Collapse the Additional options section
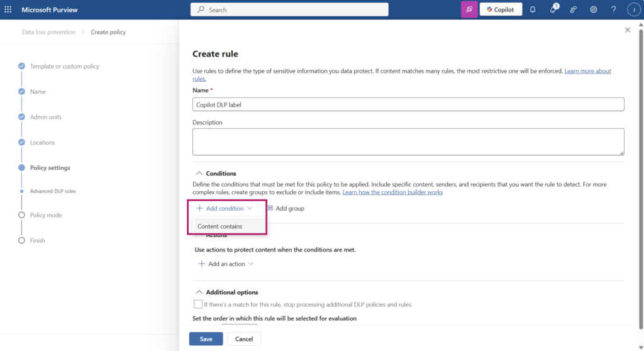Viewport: 644px width, 351px height. (x=199, y=292)
